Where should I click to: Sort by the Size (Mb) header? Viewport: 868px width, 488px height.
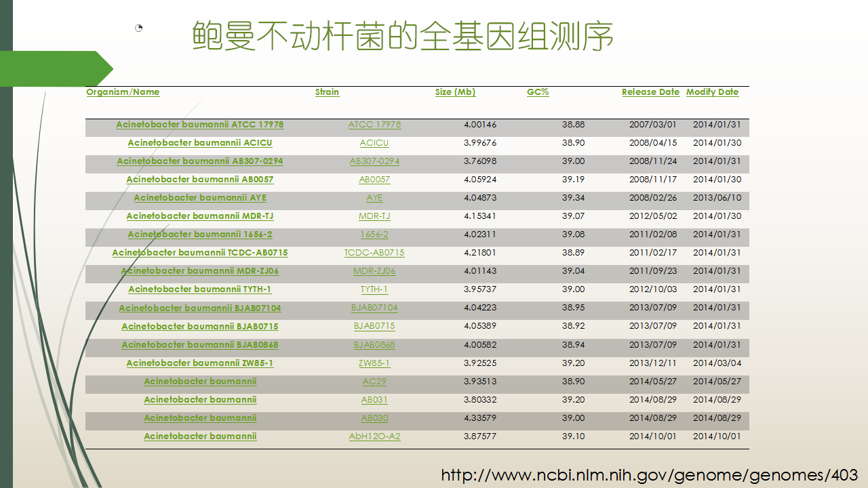point(455,92)
